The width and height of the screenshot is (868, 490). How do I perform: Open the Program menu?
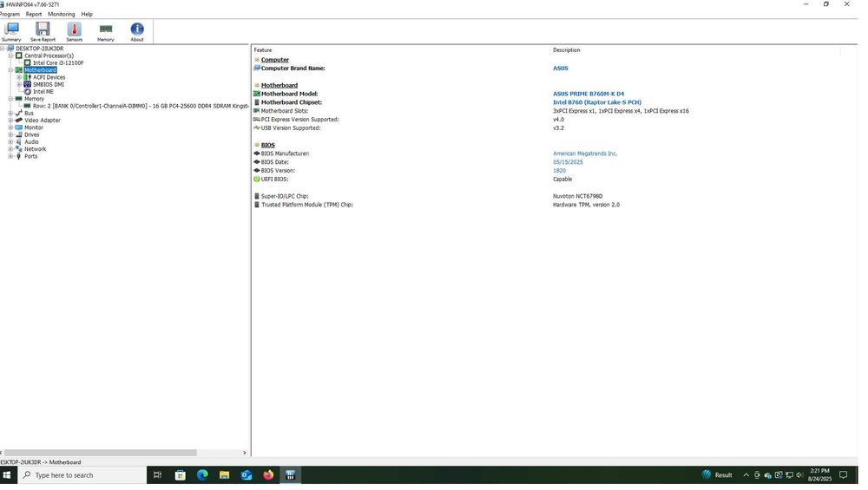click(x=10, y=15)
